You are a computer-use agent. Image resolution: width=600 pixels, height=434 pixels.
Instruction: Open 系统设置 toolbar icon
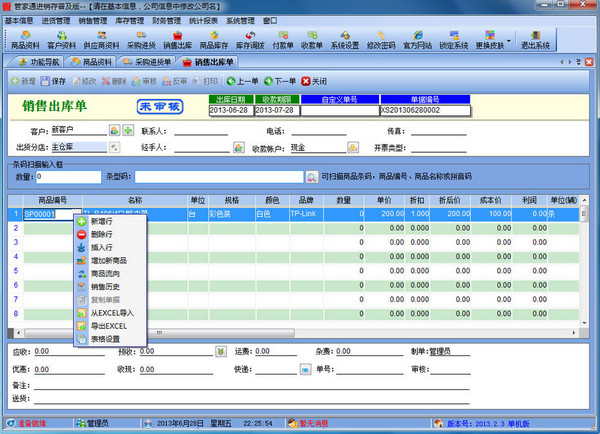pyautogui.click(x=344, y=39)
